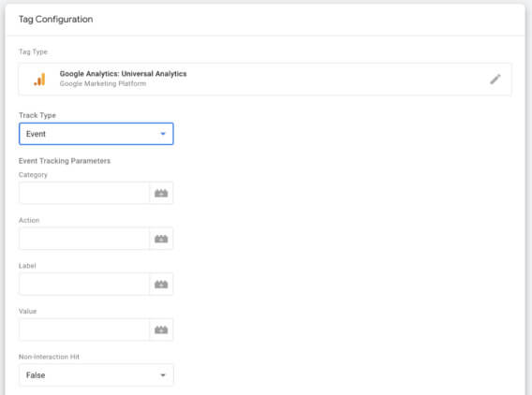Click the Event Tracking Parameters label
The width and height of the screenshot is (532, 395).
click(65, 161)
